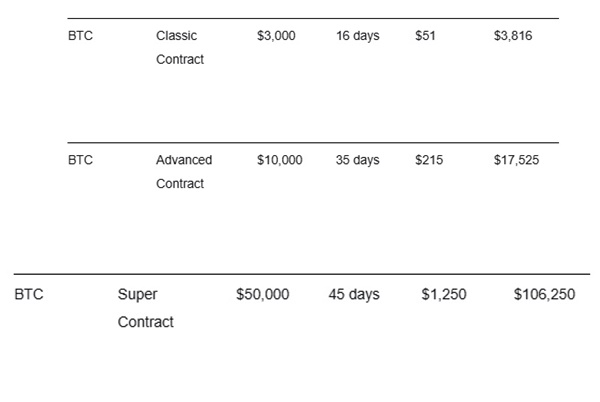Click BTC in the Advanced Contract row
This screenshot has width=600, height=402.
pyautogui.click(x=80, y=160)
